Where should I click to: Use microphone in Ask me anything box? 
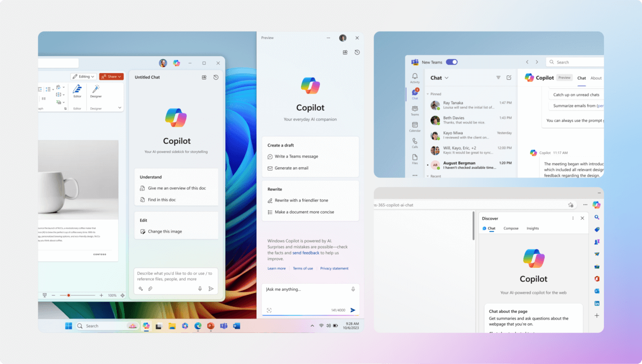pyautogui.click(x=353, y=289)
